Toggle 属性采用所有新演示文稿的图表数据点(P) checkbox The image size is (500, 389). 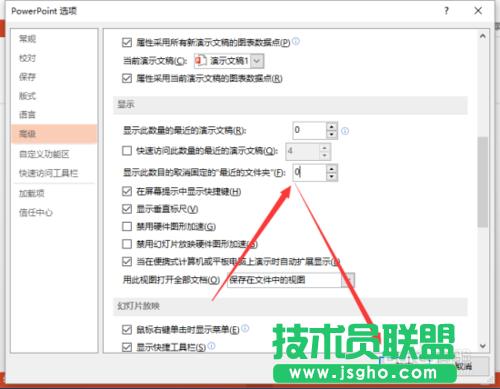pyautogui.click(x=127, y=42)
